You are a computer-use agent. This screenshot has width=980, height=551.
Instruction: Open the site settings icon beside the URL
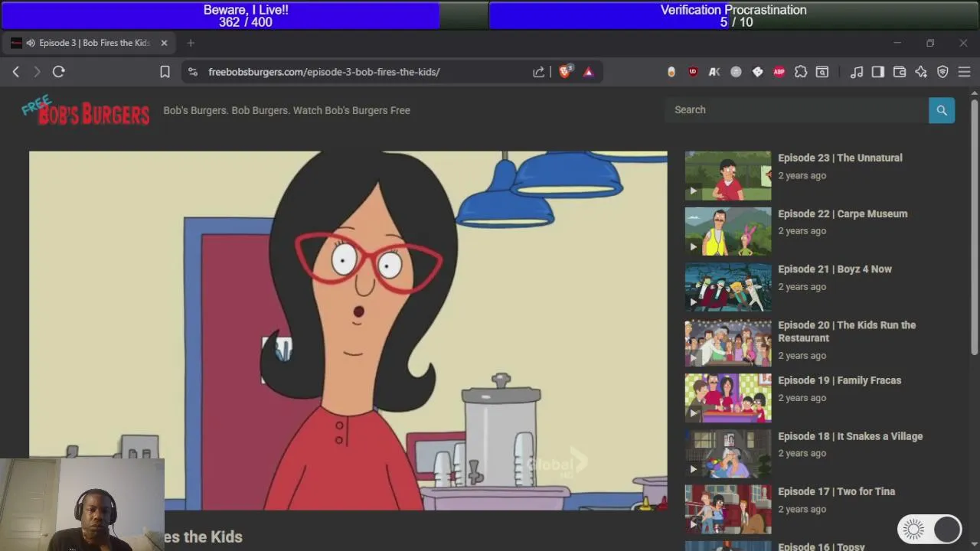point(194,72)
